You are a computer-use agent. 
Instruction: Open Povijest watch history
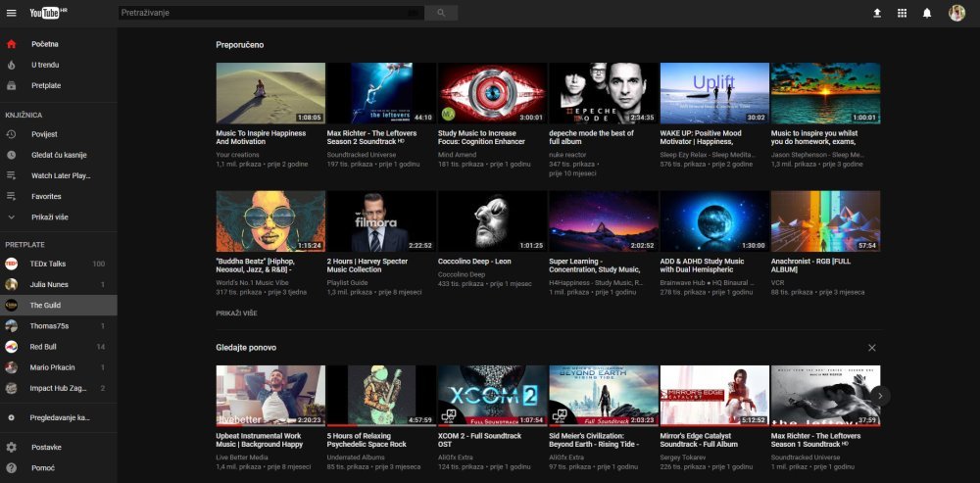click(59, 134)
